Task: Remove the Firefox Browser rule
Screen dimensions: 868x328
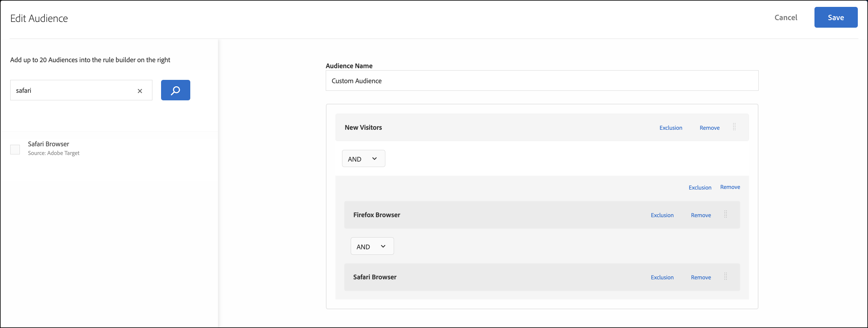Action: coord(701,215)
